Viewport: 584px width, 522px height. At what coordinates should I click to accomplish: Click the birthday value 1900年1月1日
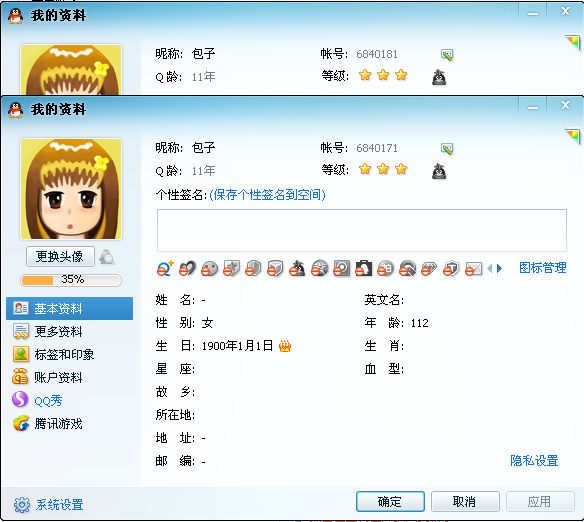(238, 346)
